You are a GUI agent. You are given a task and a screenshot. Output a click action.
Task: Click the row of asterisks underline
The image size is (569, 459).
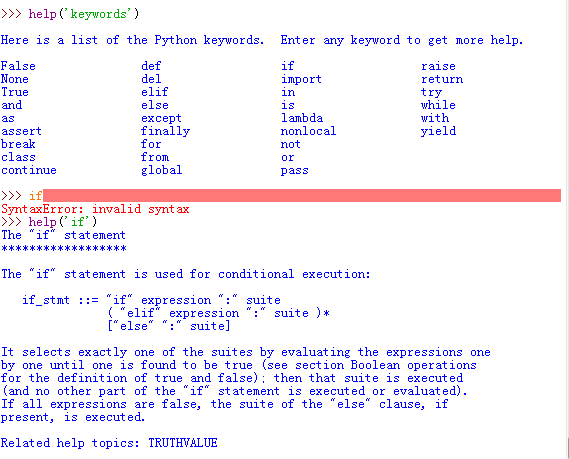[x=64, y=249]
